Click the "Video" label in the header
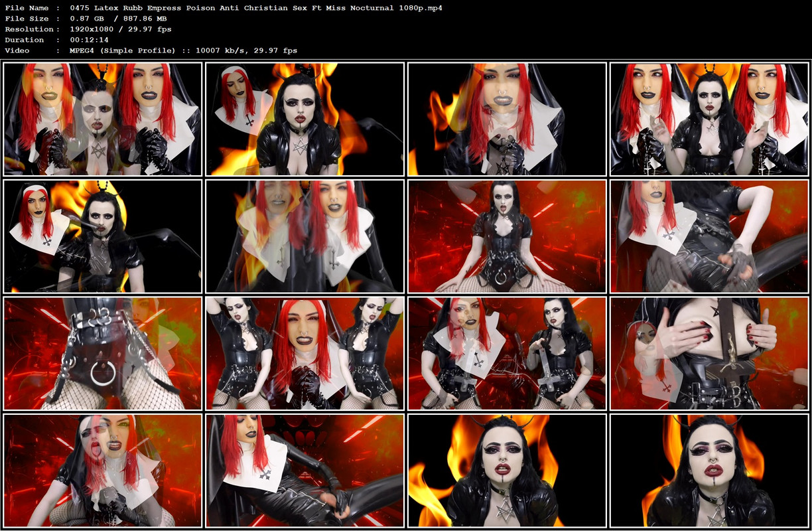This screenshot has width=812, height=531. pos(17,50)
